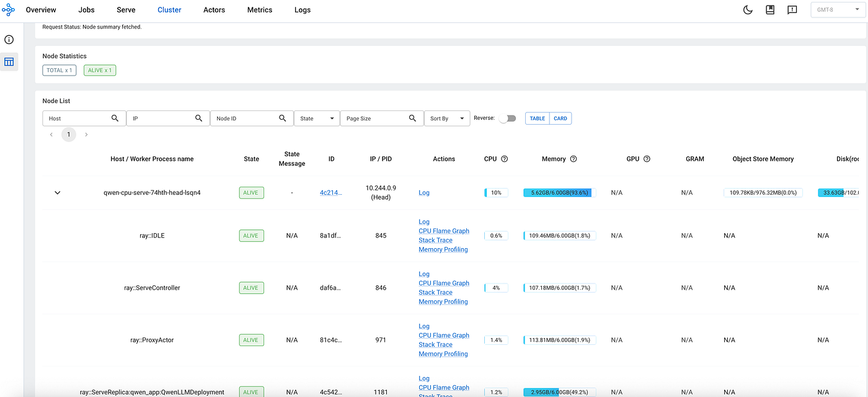Open the Sort By dropdown
Image resolution: width=868 pixels, height=397 pixels.
click(448, 118)
